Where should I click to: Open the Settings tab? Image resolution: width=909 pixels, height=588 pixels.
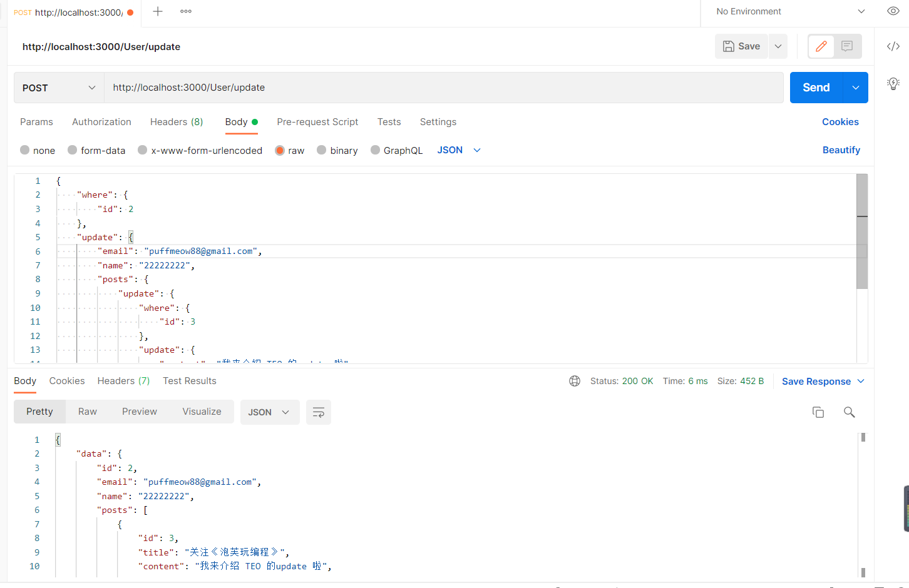438,122
